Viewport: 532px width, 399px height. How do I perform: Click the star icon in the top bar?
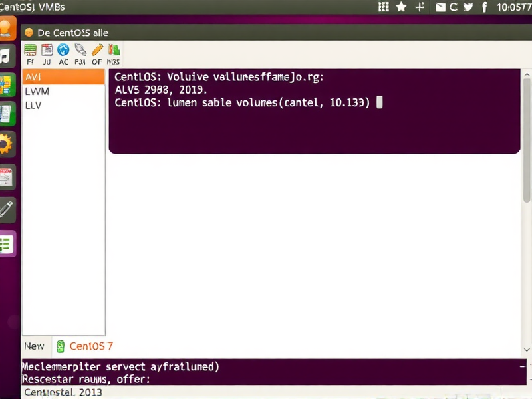click(399, 7)
